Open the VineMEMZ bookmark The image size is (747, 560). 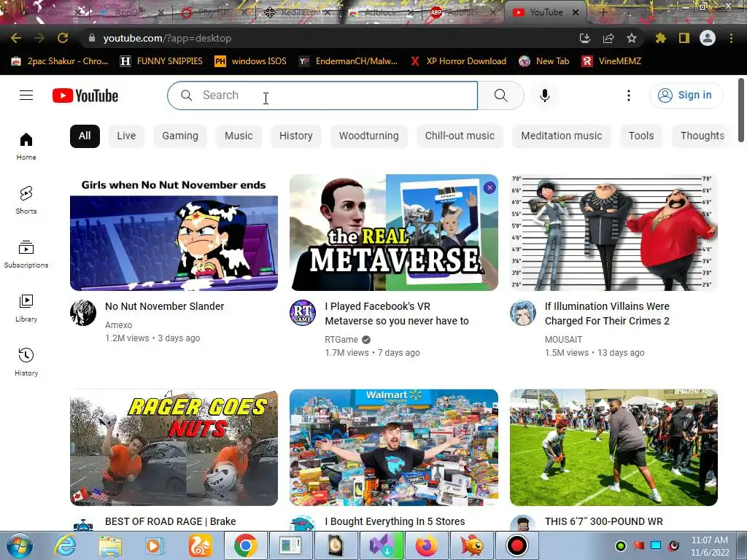tap(611, 61)
